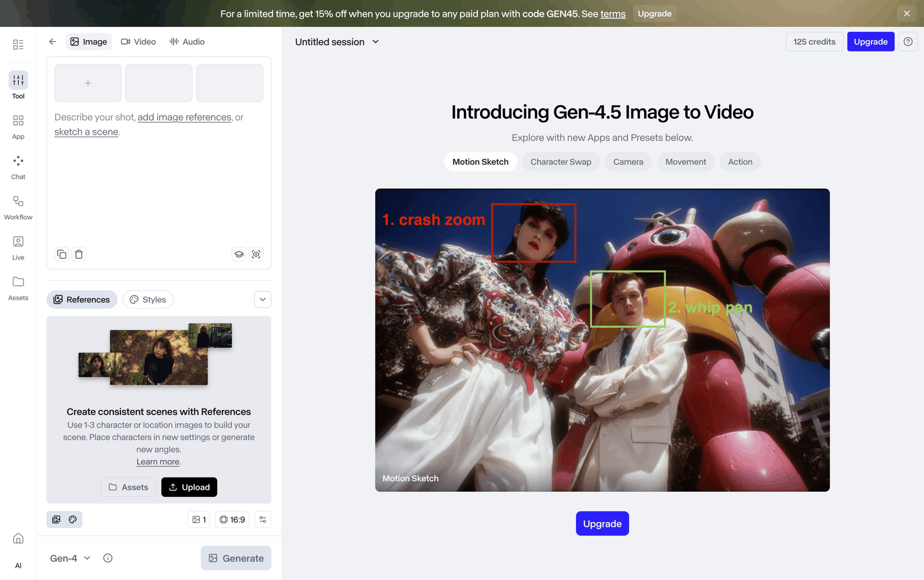Delete prompt with trash icon
The height and width of the screenshot is (580, 924).
pyautogui.click(x=79, y=254)
